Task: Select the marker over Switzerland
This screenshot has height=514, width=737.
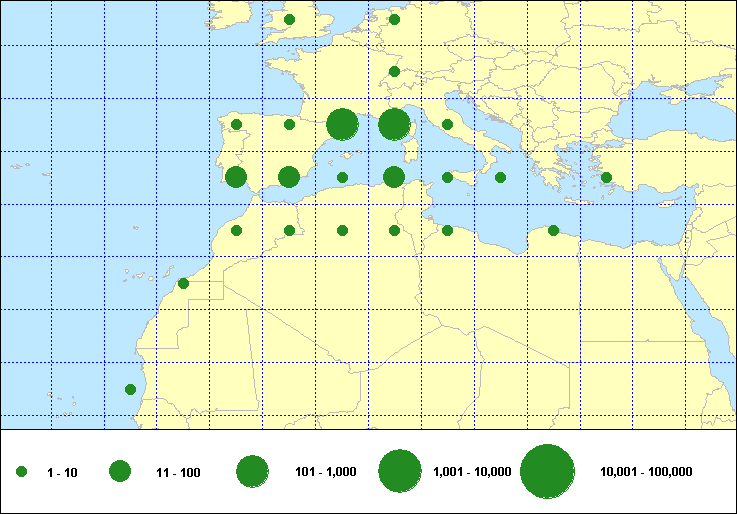Action: [x=394, y=72]
